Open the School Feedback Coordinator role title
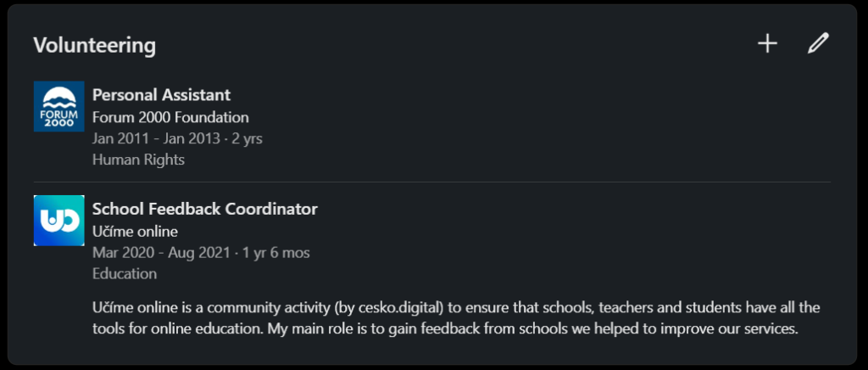The height and width of the screenshot is (370, 868). (x=205, y=209)
